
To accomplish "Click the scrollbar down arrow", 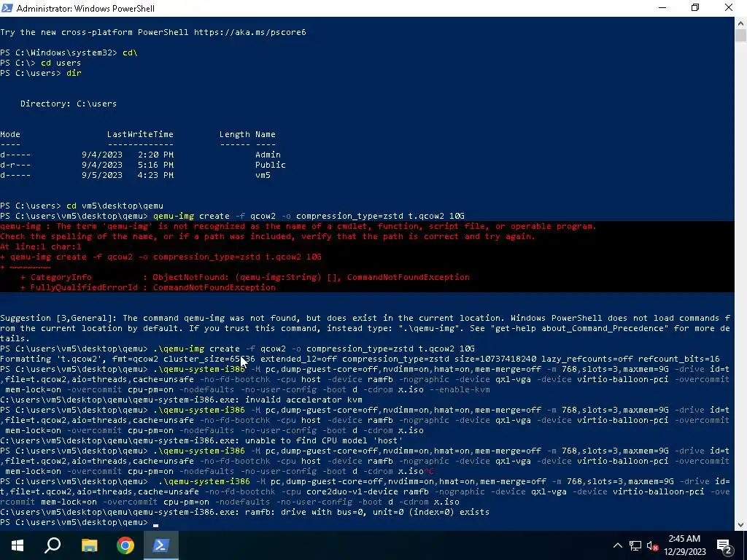I will 741,525.
